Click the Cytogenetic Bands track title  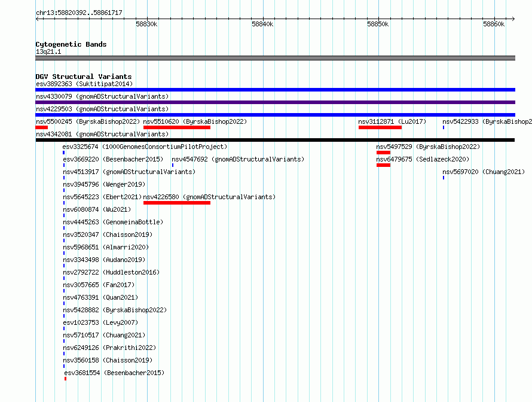71,44
